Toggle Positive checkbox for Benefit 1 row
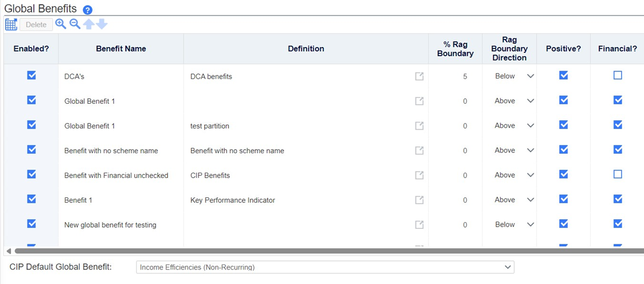Screen dimensions: 644x284 click(x=564, y=199)
